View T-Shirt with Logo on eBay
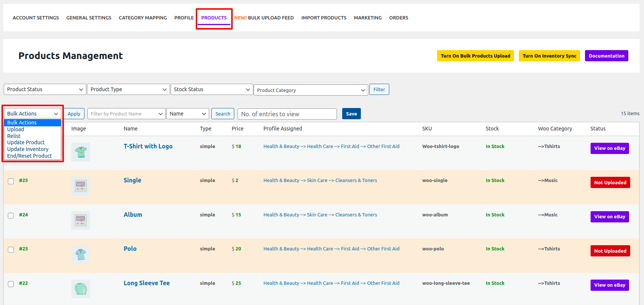644x305 pixels. pos(610,148)
